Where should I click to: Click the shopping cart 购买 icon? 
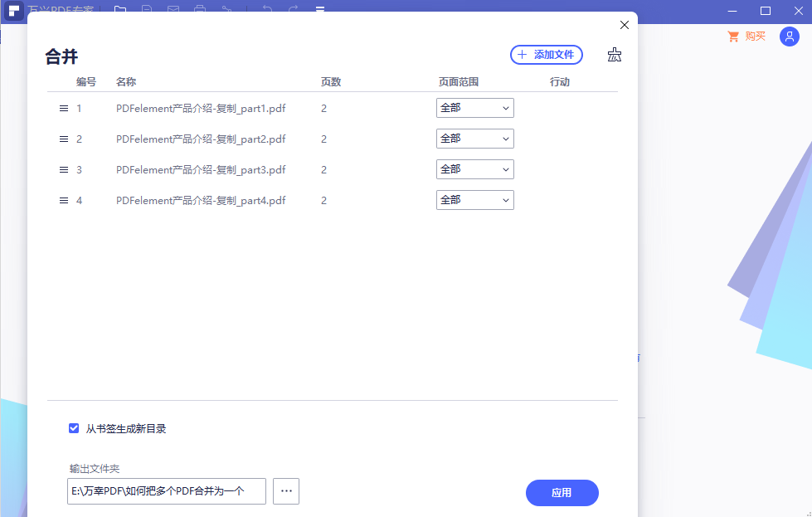[733, 37]
